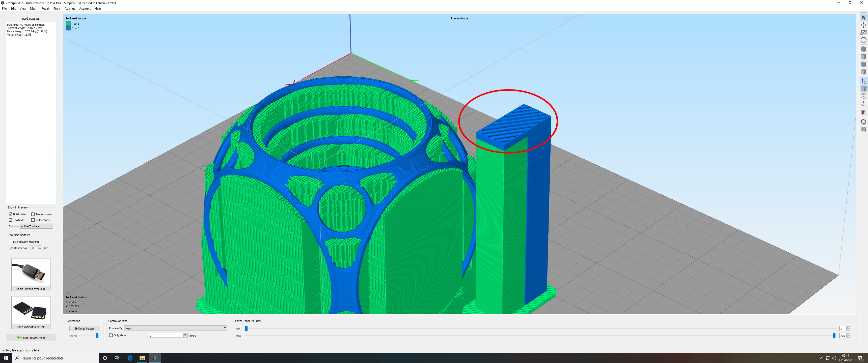Open File Explorer from the taskbar

pos(142,358)
